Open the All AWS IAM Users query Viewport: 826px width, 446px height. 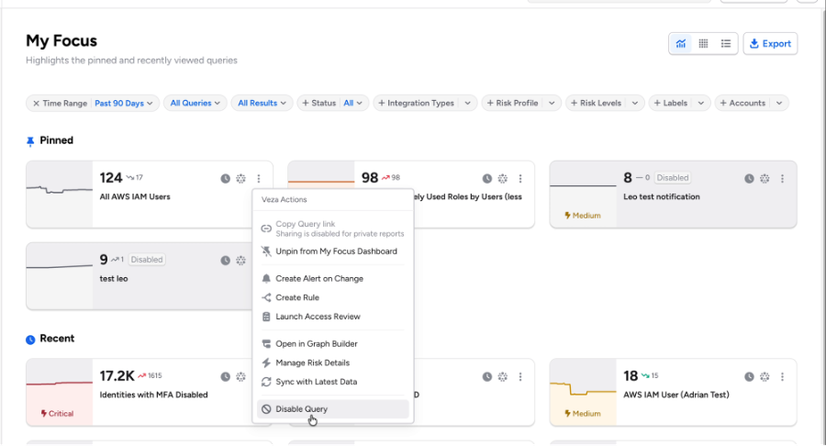click(135, 197)
